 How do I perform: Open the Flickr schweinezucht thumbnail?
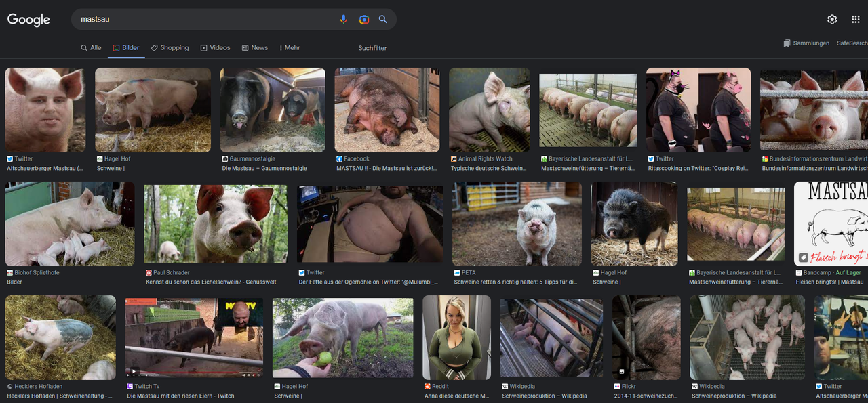(646, 337)
